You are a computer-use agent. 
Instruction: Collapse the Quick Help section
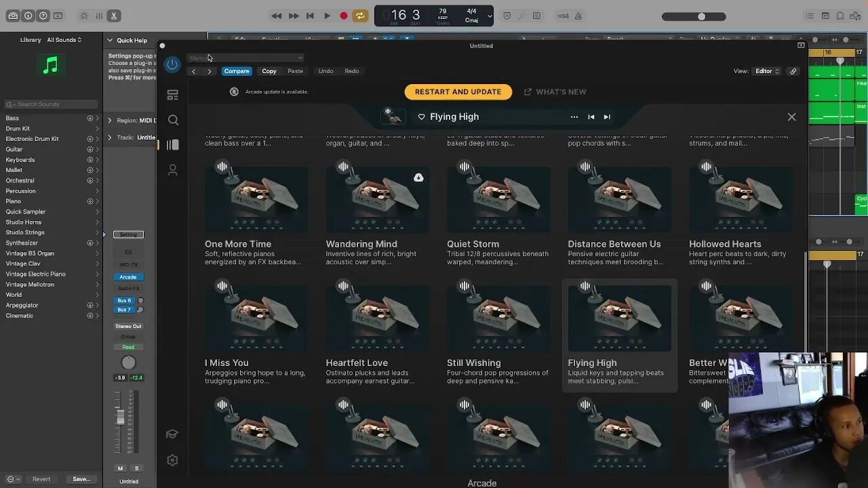pyautogui.click(x=110, y=40)
